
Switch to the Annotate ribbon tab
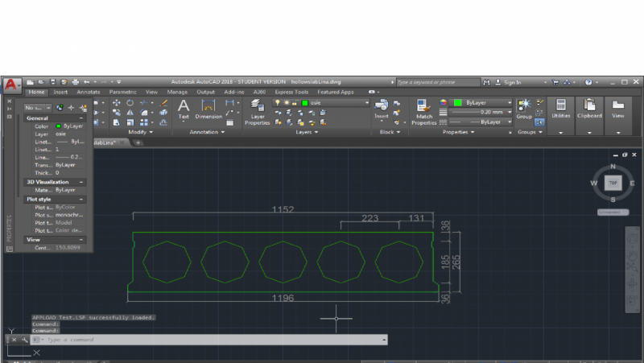tap(88, 92)
